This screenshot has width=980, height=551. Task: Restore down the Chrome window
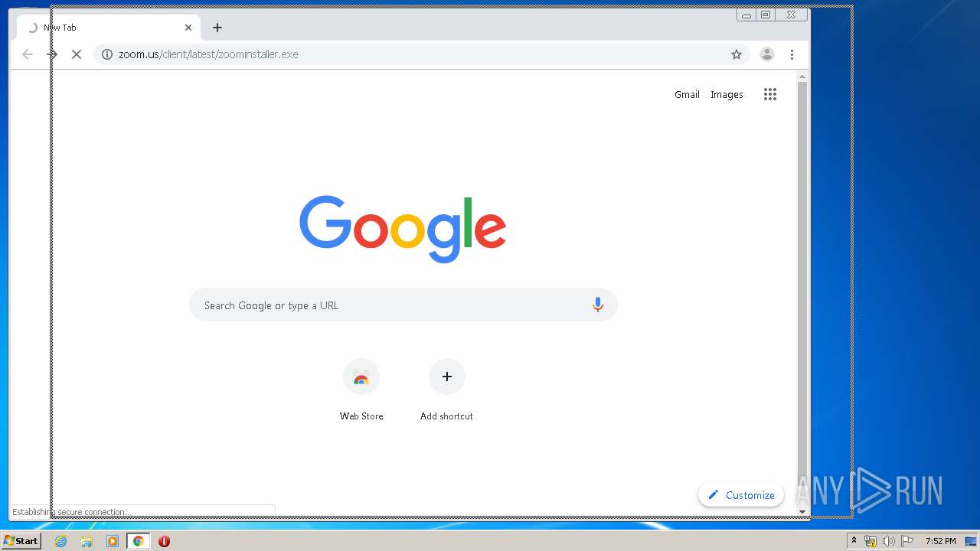(x=765, y=15)
